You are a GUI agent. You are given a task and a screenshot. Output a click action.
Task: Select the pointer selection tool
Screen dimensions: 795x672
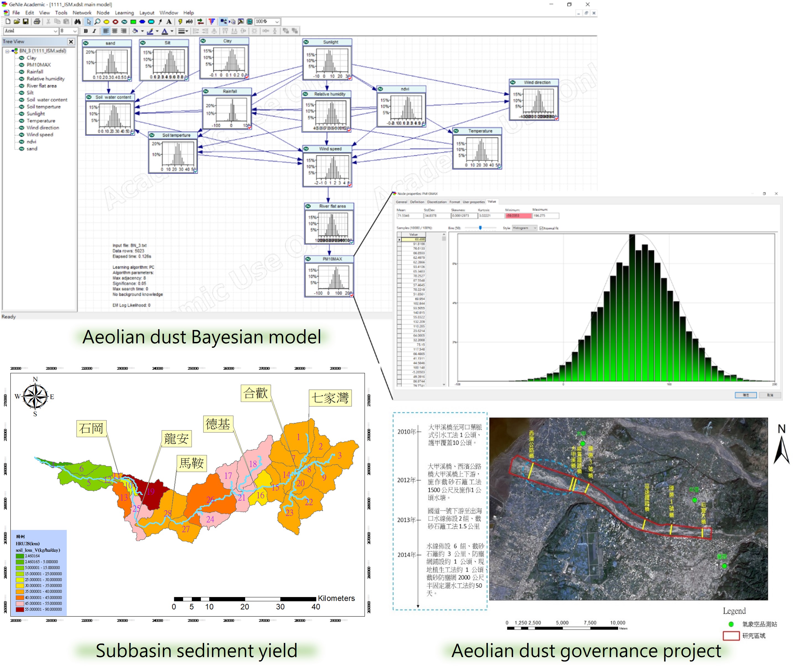point(89,22)
